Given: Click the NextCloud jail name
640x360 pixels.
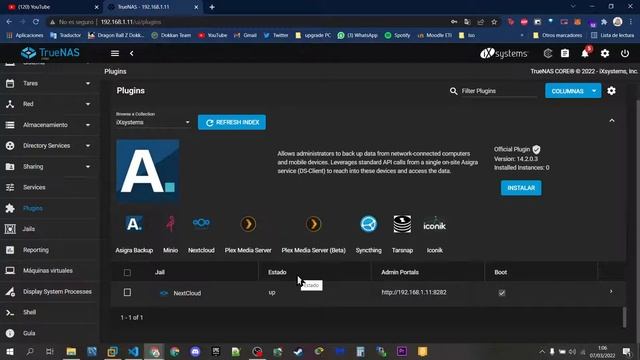Looking at the screenshot, I should pyautogui.click(x=187, y=293).
